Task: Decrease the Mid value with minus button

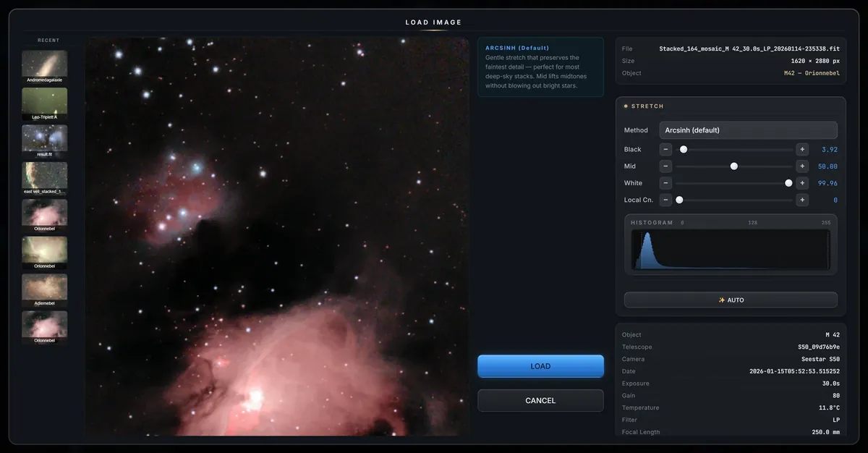Action: 666,166
